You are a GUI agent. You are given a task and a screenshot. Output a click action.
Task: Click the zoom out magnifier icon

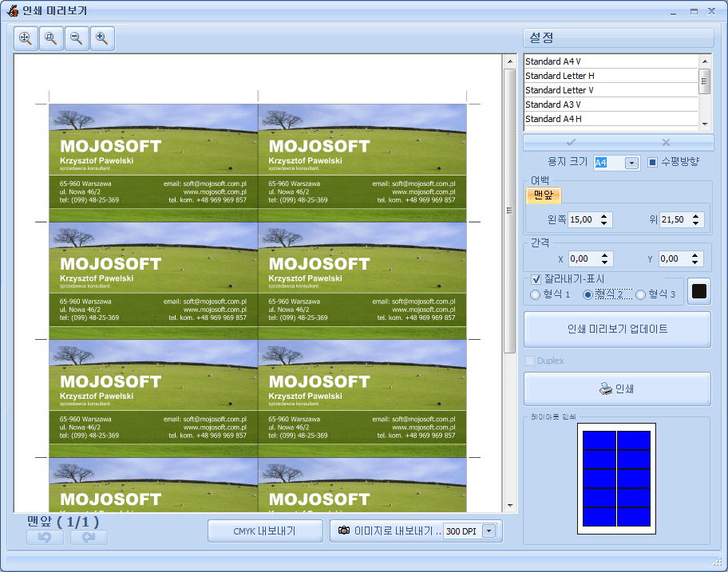(x=77, y=38)
